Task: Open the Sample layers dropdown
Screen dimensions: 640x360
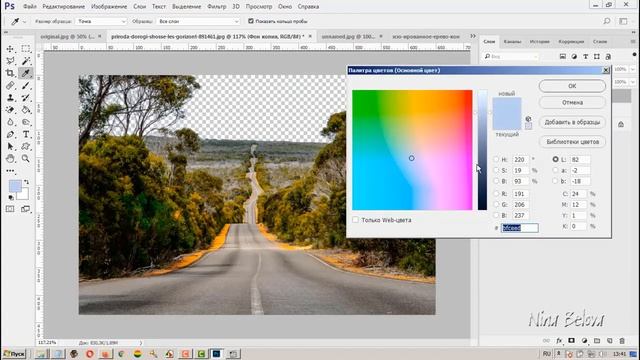Action: pos(198,21)
